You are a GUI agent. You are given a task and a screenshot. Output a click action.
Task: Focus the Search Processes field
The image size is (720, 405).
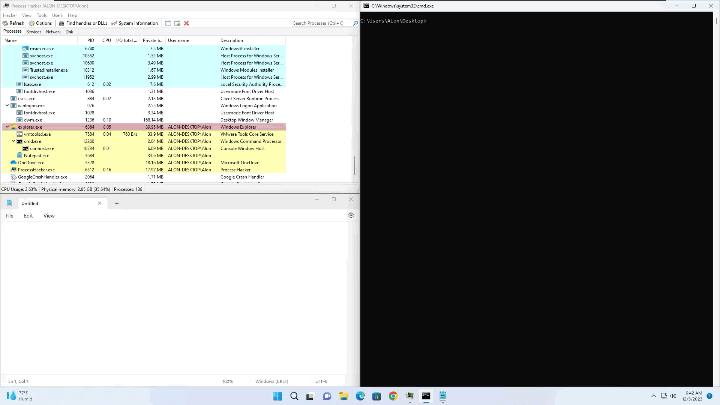coord(321,23)
